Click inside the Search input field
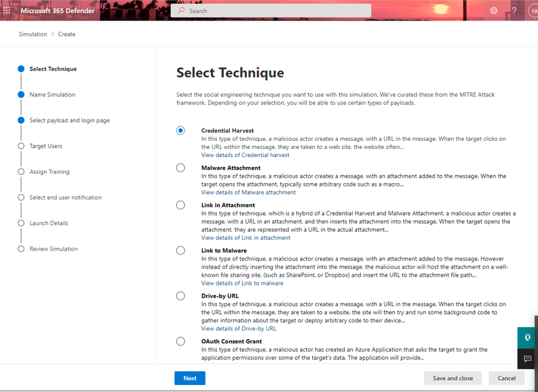The height and width of the screenshot is (392, 538). (268, 10)
